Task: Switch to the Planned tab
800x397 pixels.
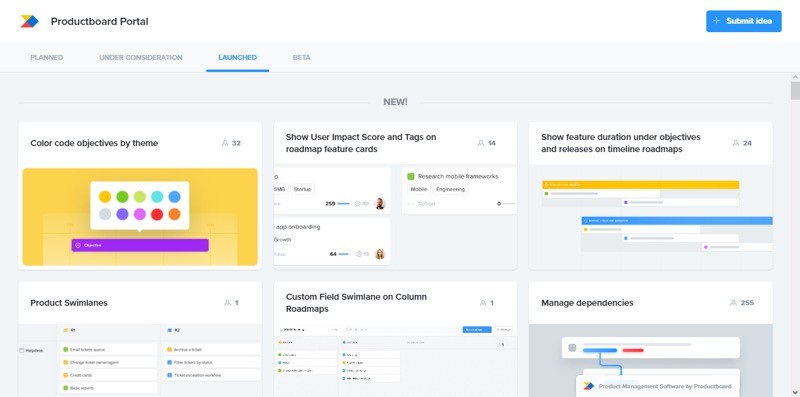Action: (46, 57)
